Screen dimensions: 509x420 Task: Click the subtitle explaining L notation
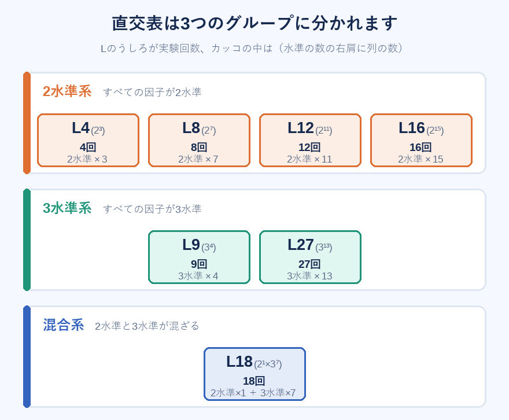[252, 49]
